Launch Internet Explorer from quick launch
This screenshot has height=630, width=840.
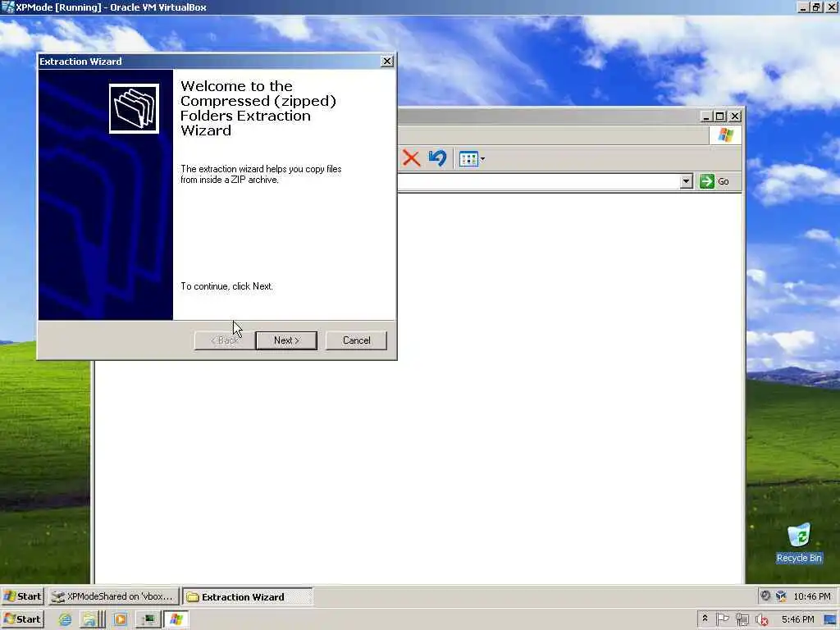point(65,619)
